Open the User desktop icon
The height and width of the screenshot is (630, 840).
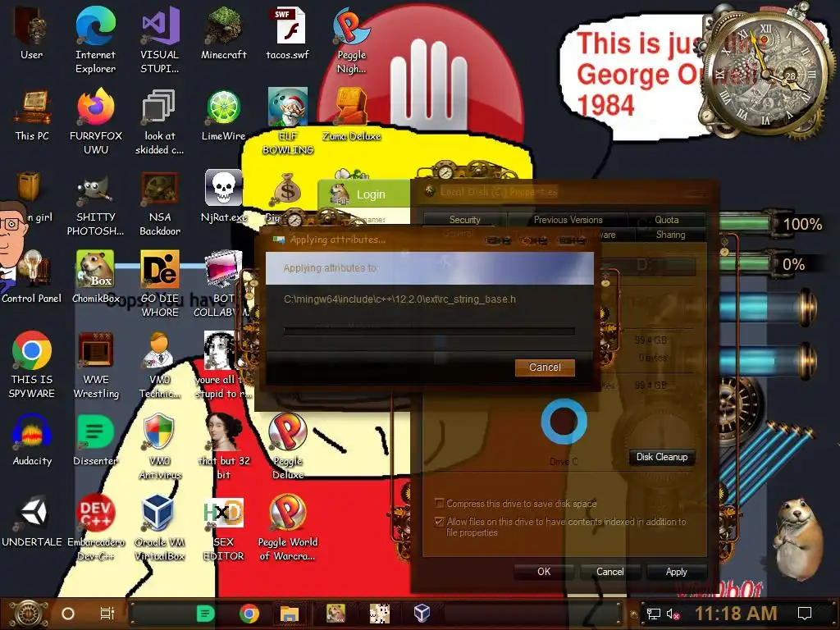[x=32, y=33]
